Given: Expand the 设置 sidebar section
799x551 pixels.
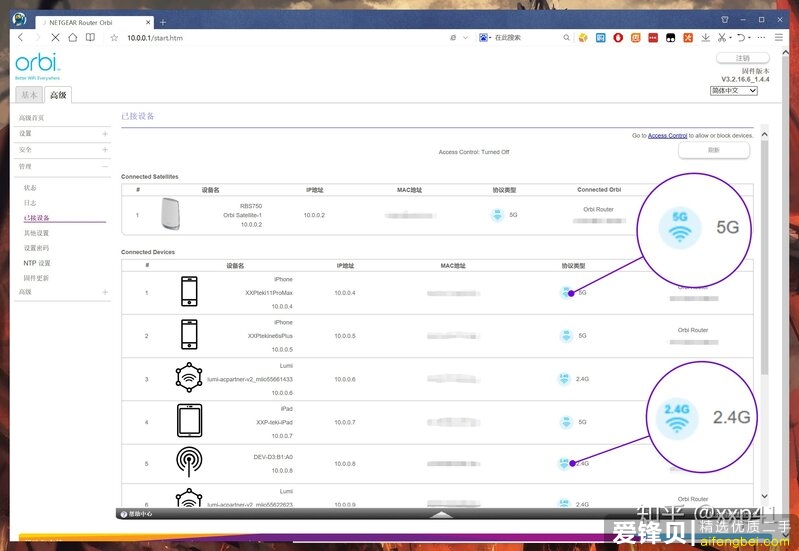Looking at the screenshot, I should click(63, 134).
